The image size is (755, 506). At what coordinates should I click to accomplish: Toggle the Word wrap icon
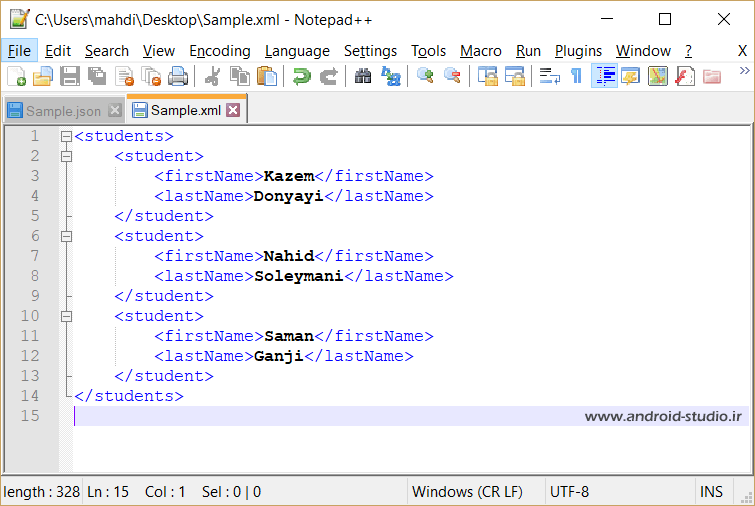click(549, 77)
